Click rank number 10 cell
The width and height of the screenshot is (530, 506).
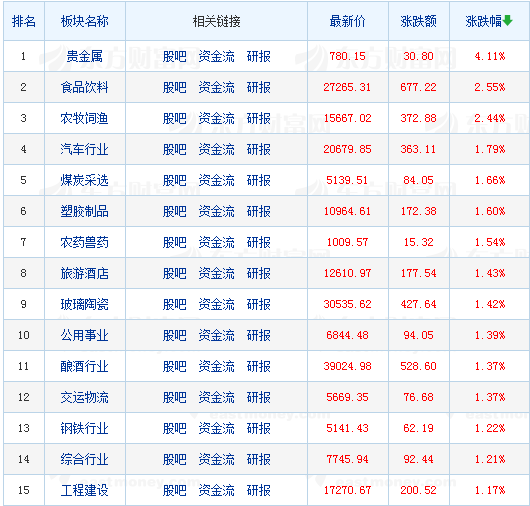(x=24, y=335)
